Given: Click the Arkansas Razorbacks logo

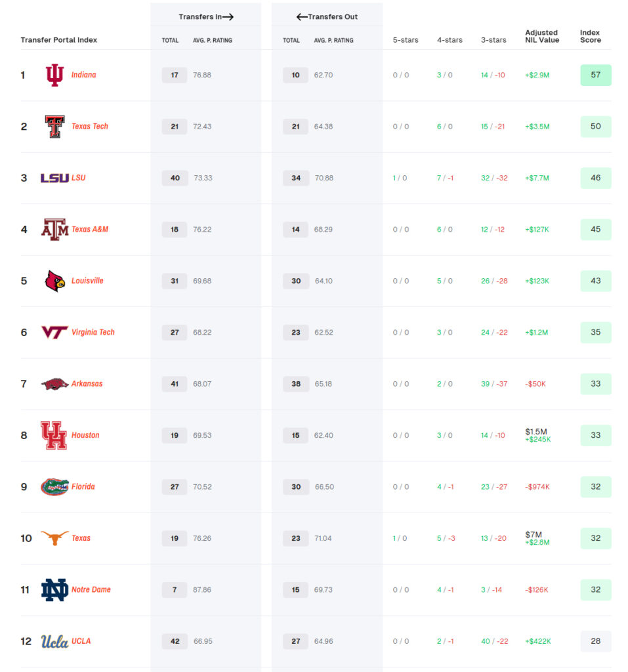Looking at the screenshot, I should 54,384.
